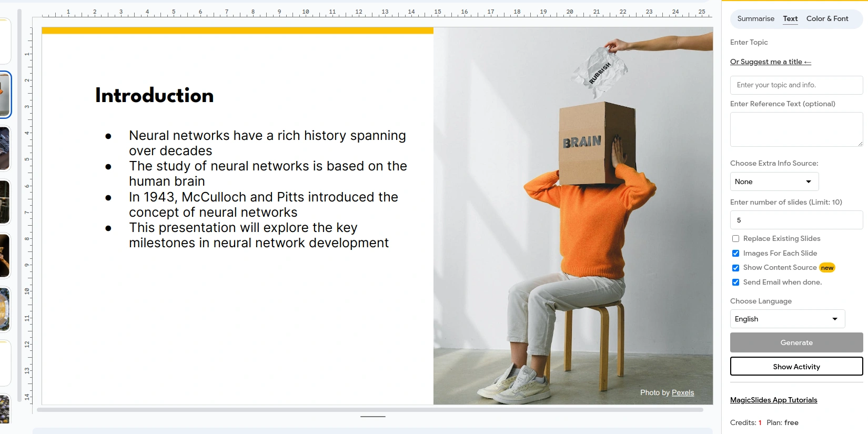Click 'Or Suggest me a title' link

tap(770, 62)
